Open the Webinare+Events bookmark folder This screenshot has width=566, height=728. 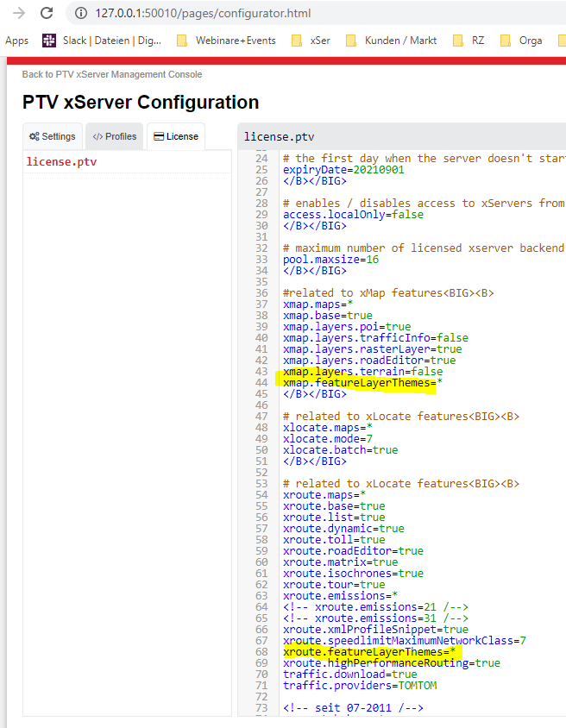click(x=226, y=41)
